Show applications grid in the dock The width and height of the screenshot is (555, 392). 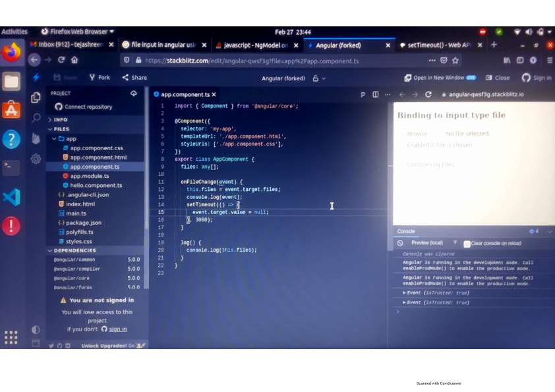click(x=11, y=337)
